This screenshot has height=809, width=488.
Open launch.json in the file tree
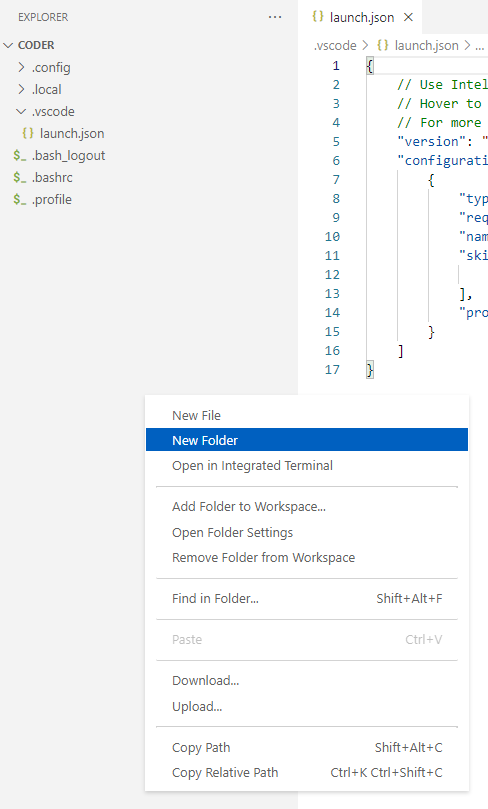tap(72, 134)
